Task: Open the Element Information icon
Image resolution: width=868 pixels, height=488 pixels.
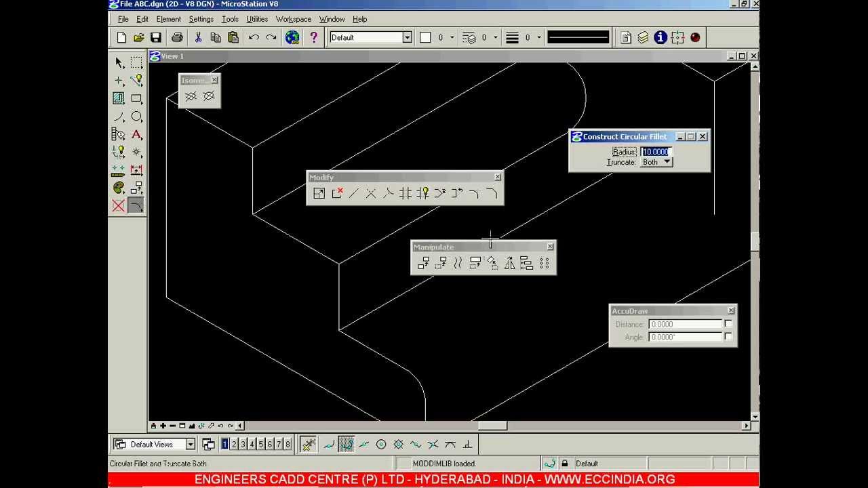Action: coord(660,37)
